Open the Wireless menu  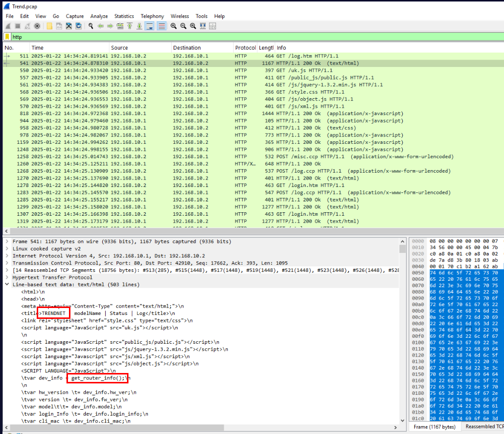(x=180, y=16)
